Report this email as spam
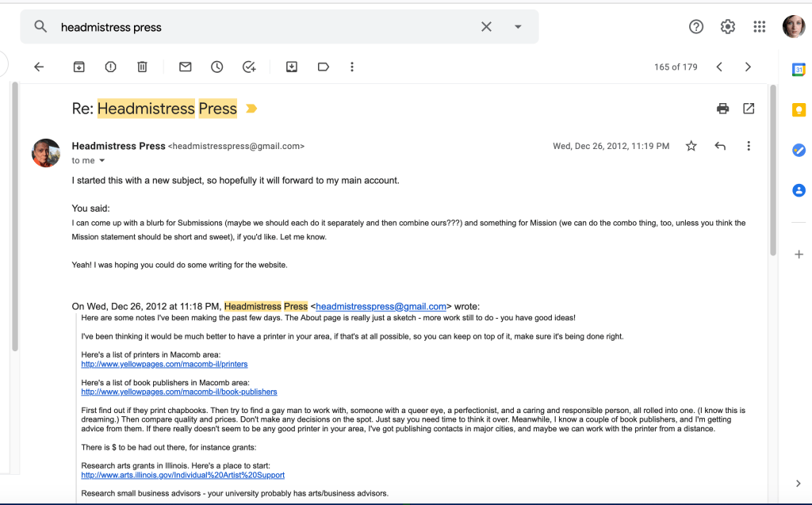812x505 pixels. click(110, 67)
